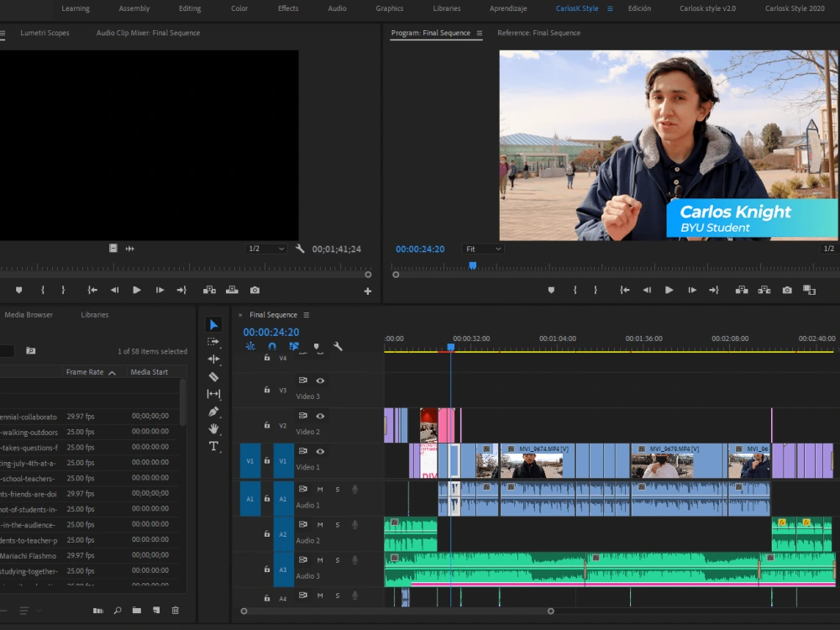Click New Bin folder icon in Project panel
Screen dimensions: 840x630
(137, 610)
